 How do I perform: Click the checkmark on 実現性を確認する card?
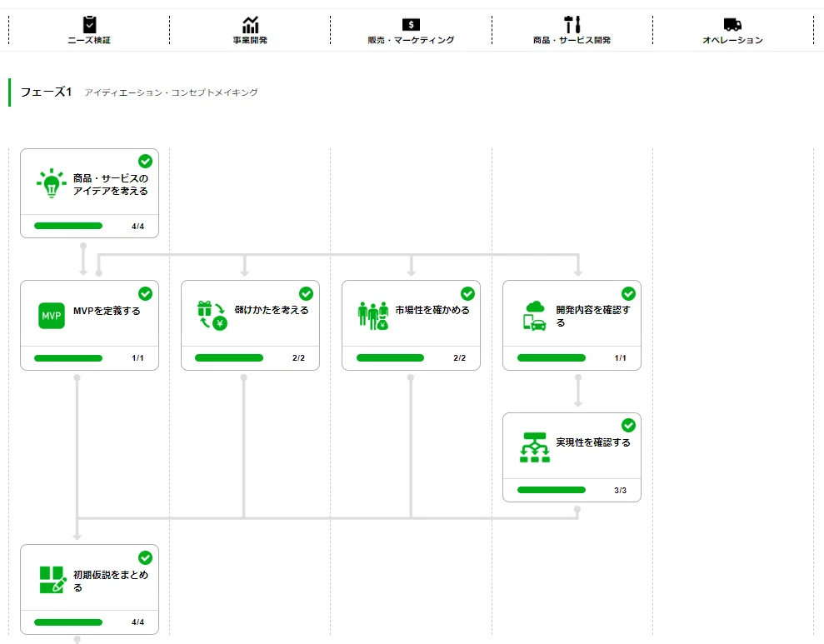(628, 426)
